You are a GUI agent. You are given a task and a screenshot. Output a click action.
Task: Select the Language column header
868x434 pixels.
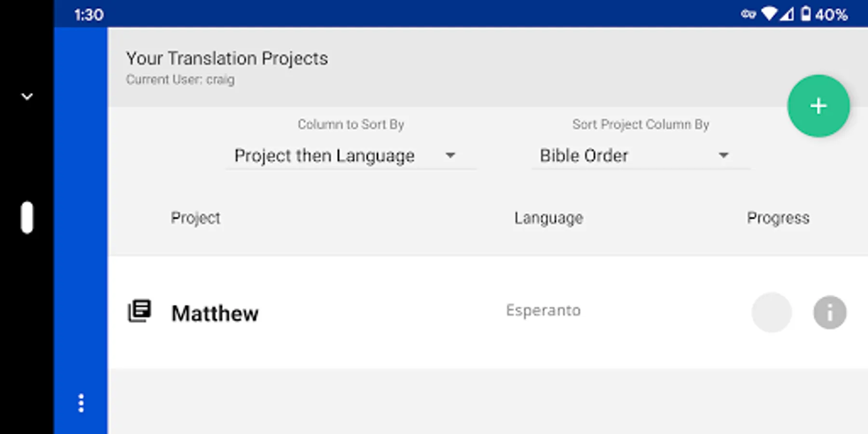(x=548, y=218)
